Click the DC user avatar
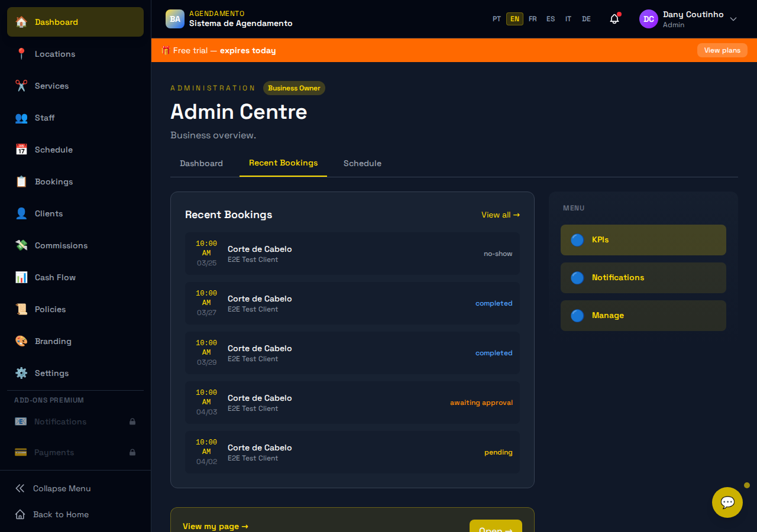The width and height of the screenshot is (757, 532). [649, 19]
